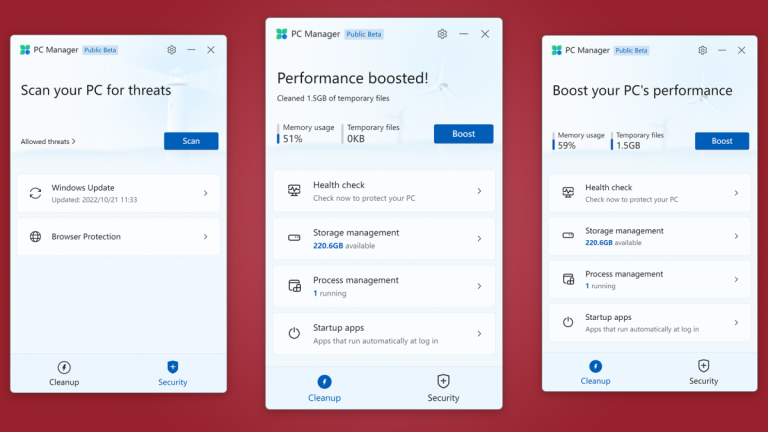Image resolution: width=768 pixels, height=432 pixels.
Task: Click Storage management drive icon in middle window
Action: [294, 238]
